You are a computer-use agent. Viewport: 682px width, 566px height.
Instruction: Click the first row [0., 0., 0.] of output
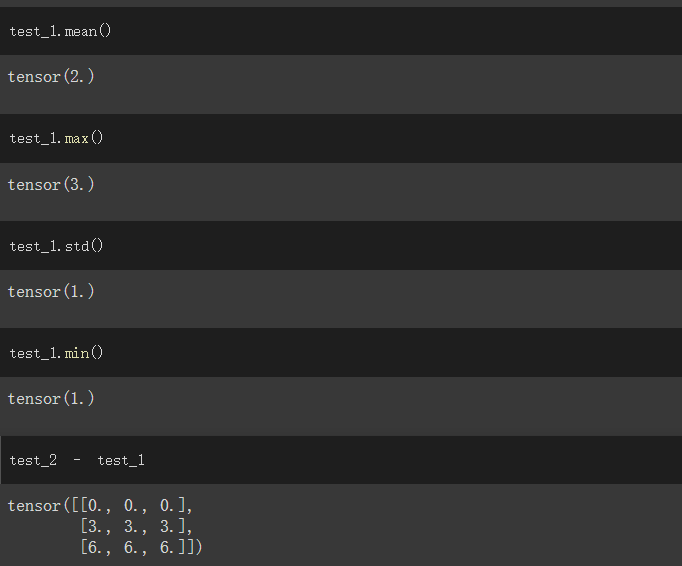(132, 506)
